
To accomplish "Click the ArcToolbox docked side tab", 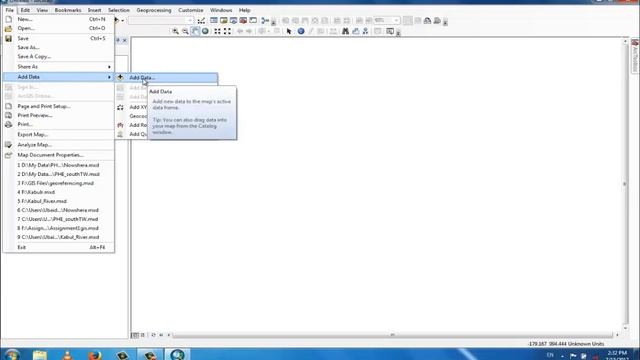I will click(x=635, y=57).
